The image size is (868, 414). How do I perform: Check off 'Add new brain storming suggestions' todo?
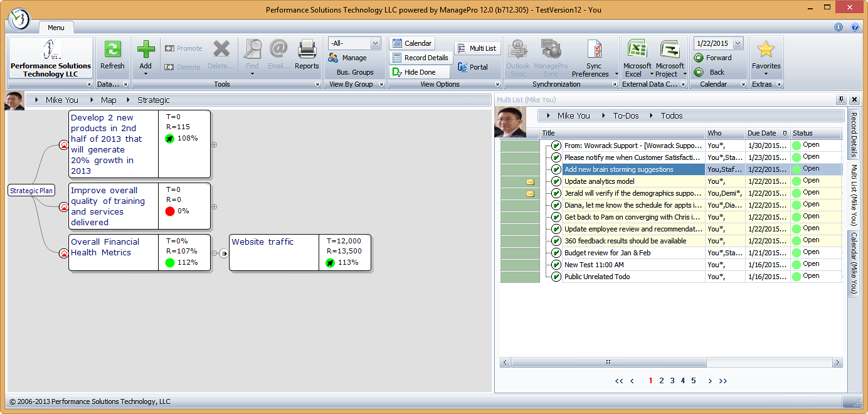point(556,169)
